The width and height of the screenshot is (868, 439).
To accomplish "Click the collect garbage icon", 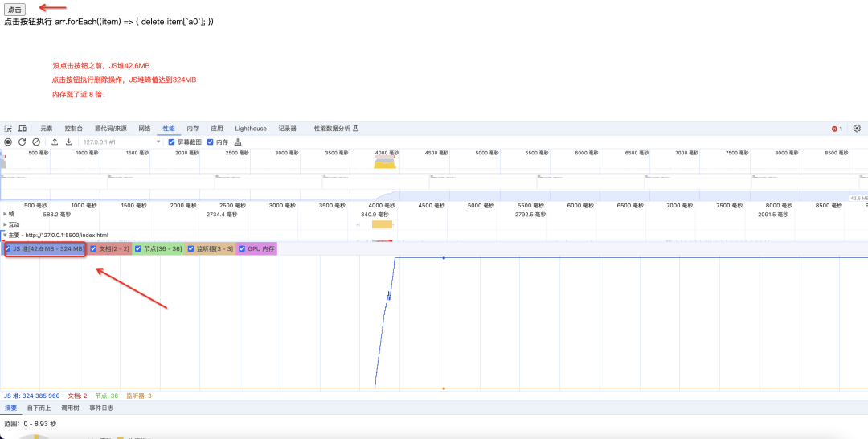I will pyautogui.click(x=238, y=142).
